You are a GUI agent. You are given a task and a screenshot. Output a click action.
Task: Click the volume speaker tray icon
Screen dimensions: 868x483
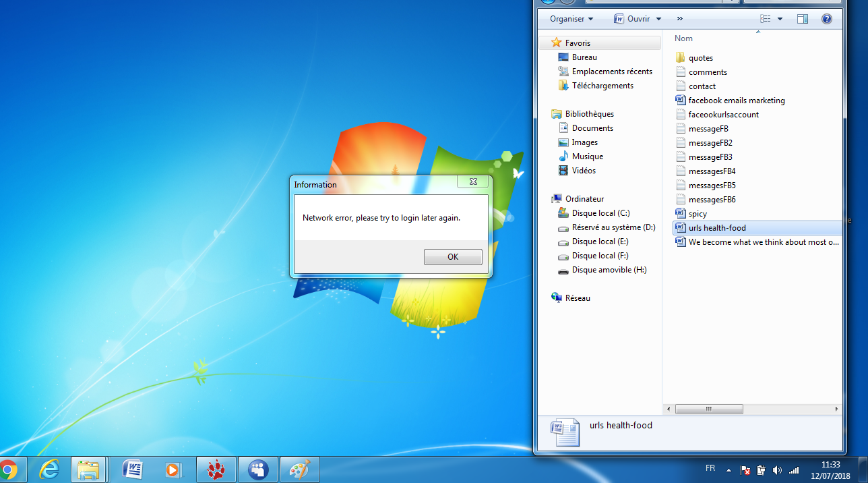coord(777,470)
